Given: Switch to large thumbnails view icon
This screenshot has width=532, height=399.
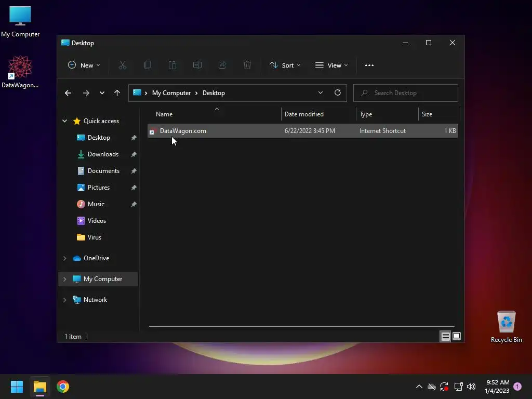Looking at the screenshot, I should point(457,336).
